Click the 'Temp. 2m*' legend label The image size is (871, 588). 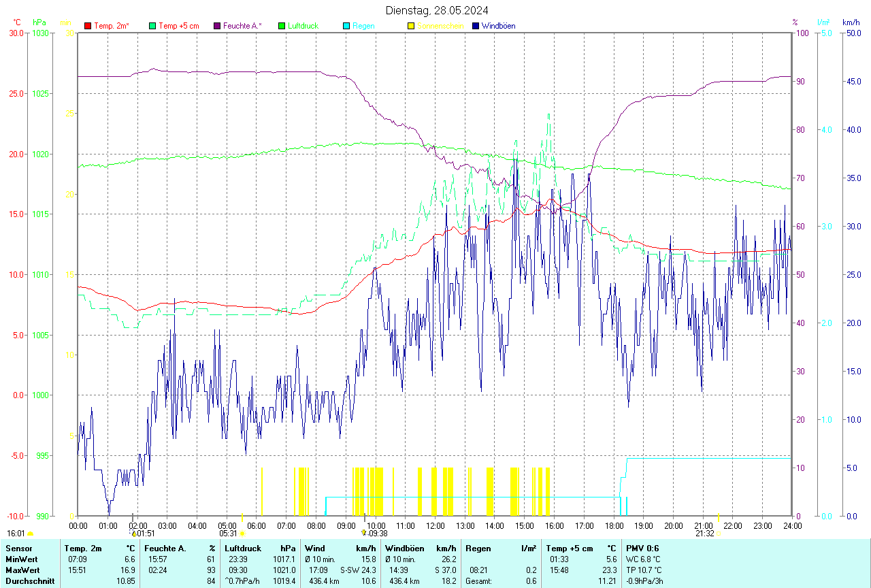pos(112,26)
